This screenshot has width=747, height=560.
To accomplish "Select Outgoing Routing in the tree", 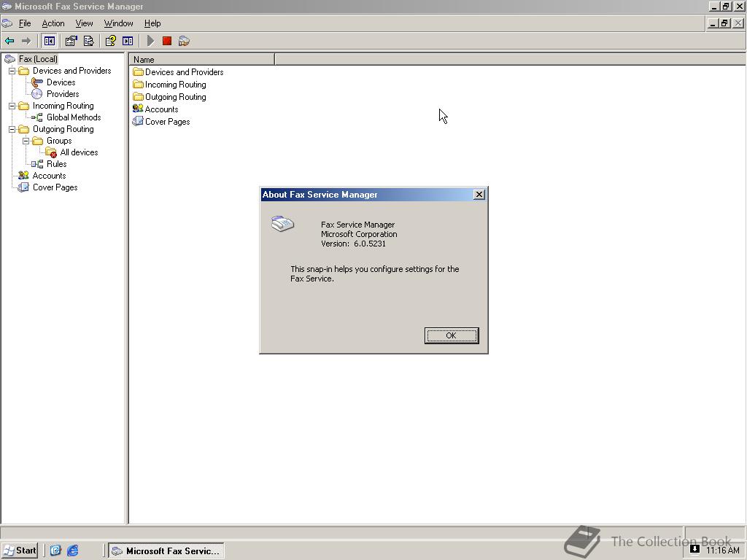I will tap(63, 129).
